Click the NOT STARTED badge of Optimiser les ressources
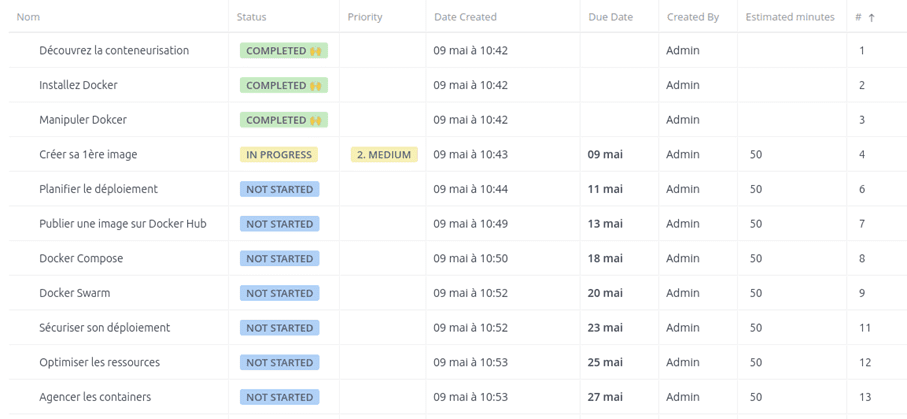The width and height of the screenshot is (907, 419). click(x=279, y=362)
